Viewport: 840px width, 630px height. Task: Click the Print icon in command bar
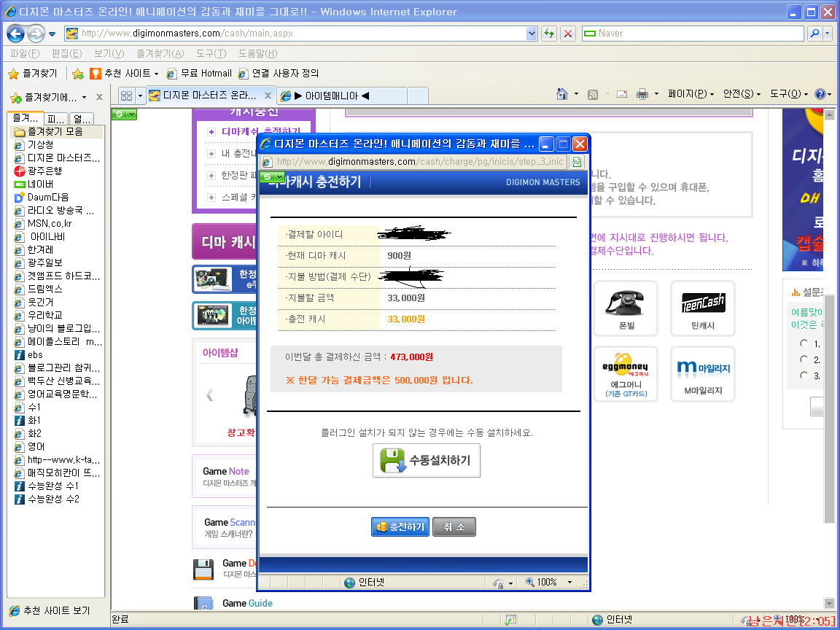click(642, 94)
